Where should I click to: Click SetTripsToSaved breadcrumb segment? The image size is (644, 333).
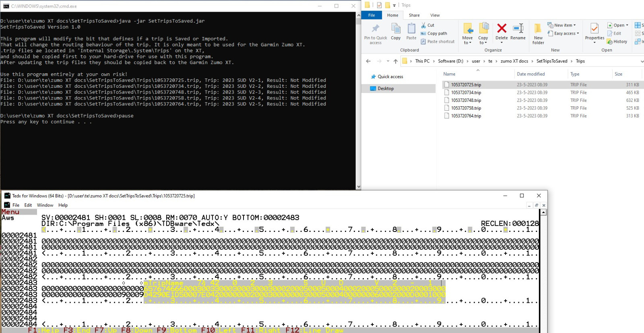(x=552, y=61)
